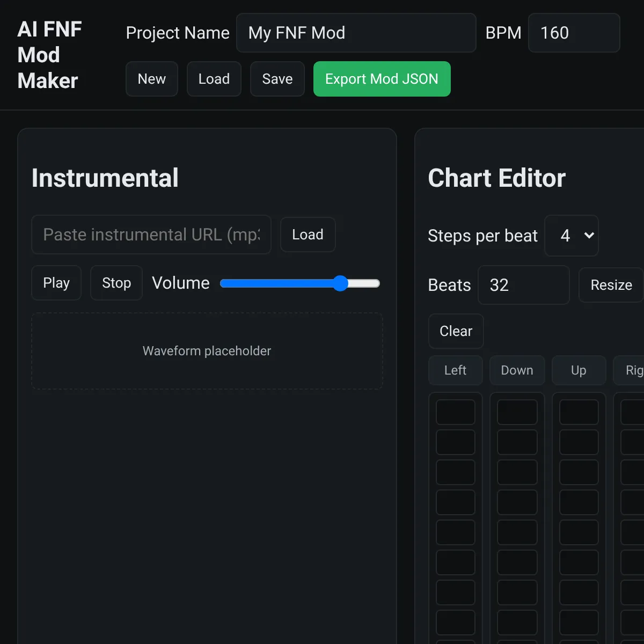This screenshot has height=644, width=644.
Task: Toggle third step cell in Left lane
Action: 456,472
